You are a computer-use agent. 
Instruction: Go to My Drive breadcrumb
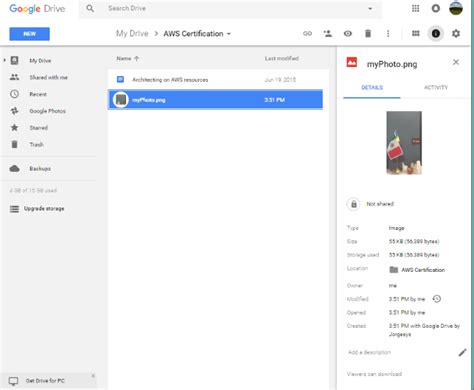click(132, 34)
